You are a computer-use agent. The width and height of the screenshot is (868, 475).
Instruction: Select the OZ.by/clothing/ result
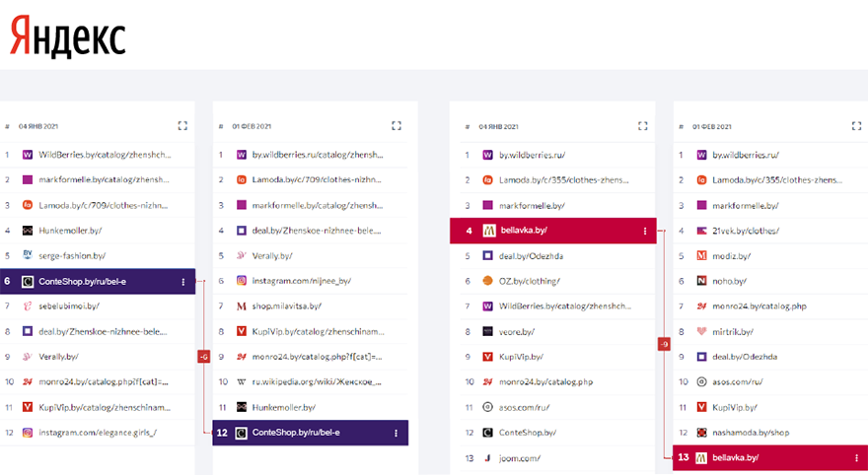[x=530, y=281]
